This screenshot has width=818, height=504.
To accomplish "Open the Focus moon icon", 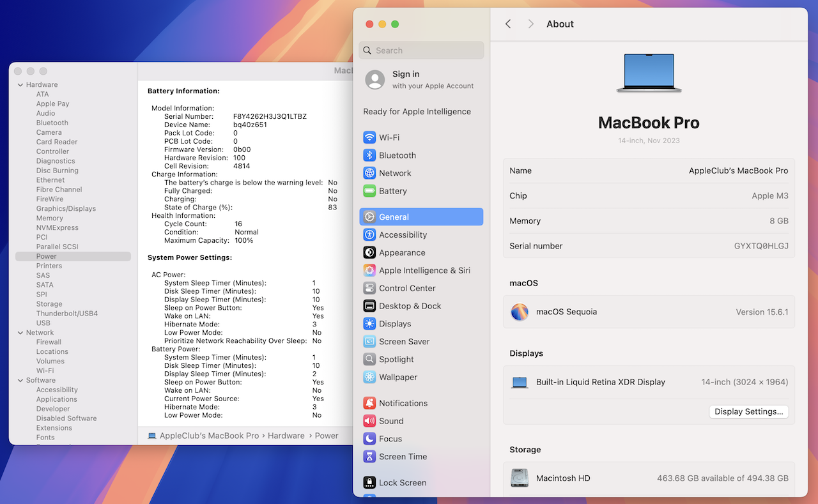I will (369, 439).
